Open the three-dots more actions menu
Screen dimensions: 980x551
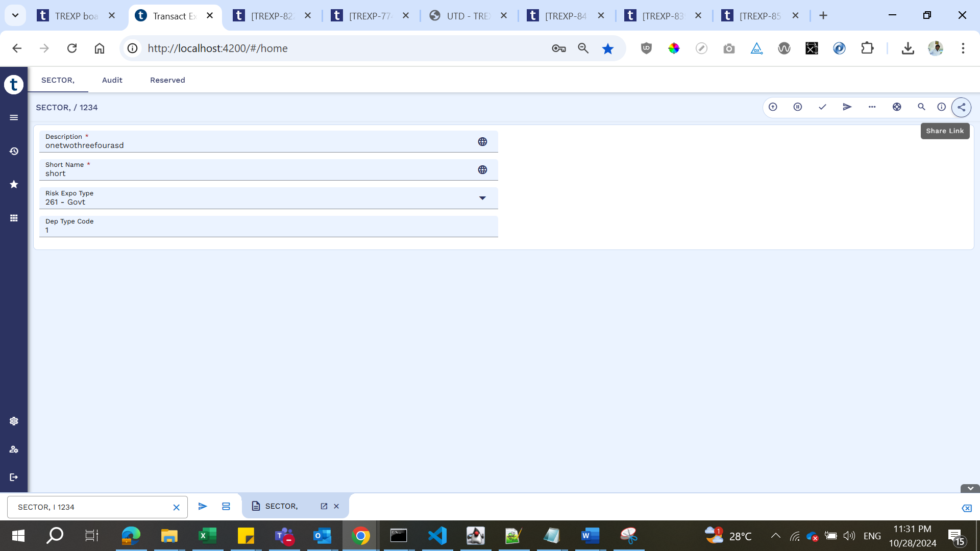872,107
